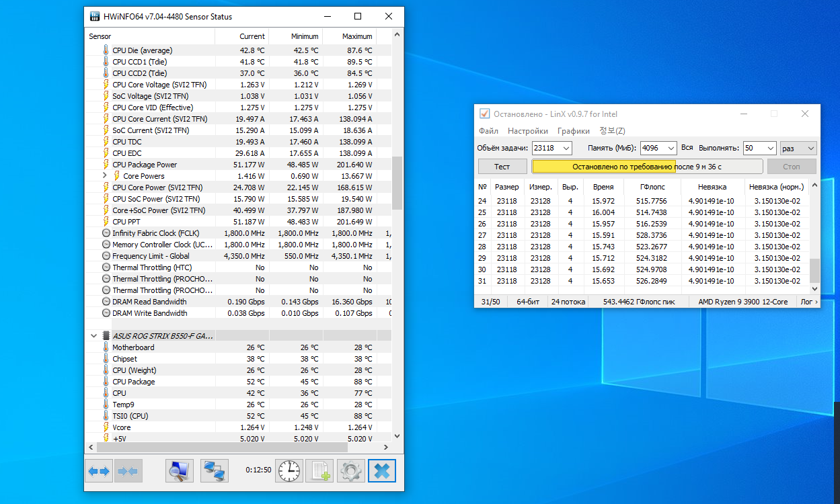Open the Настройки menu in LinX
The image size is (840, 504).
tap(528, 131)
